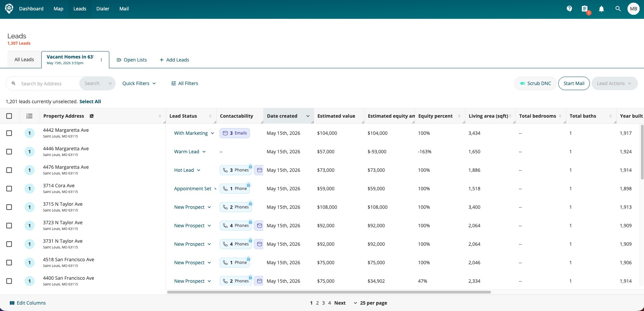The image size is (644, 311).
Task: Check the box for 3723 N Taylor Ave
Action: (9, 226)
